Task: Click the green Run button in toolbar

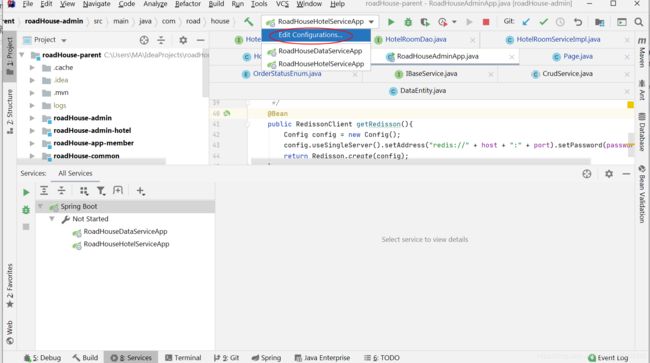Action: pos(390,22)
